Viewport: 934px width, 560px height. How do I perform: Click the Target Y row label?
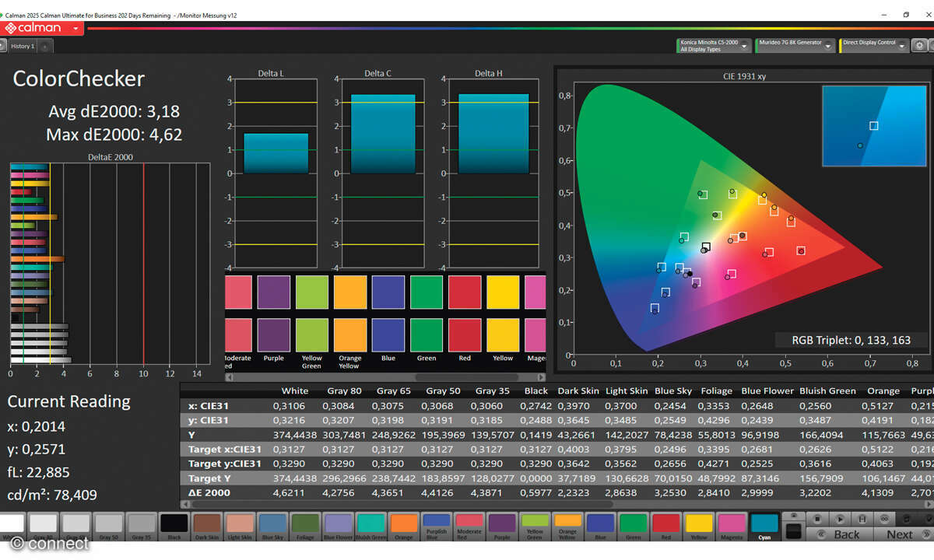pos(210,478)
